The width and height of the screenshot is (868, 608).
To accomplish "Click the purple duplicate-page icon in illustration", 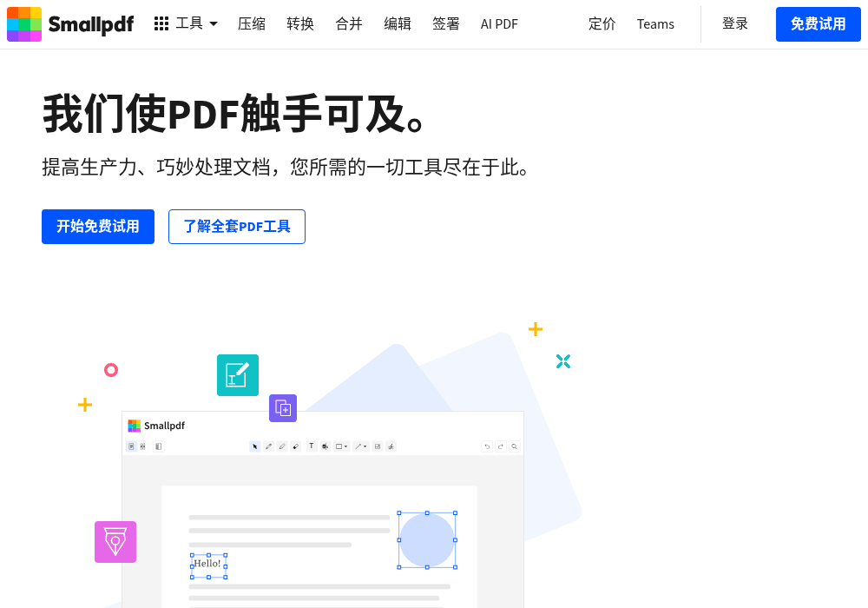I will 283,408.
